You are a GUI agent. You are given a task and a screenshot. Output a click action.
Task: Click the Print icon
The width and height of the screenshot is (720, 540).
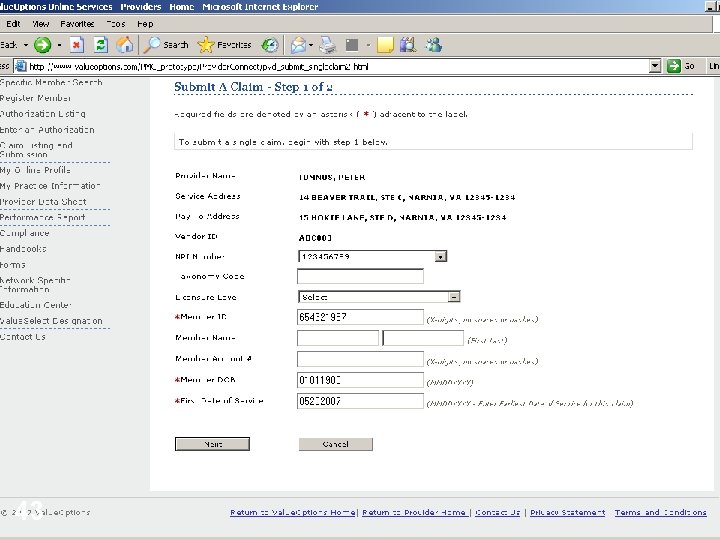click(328, 45)
